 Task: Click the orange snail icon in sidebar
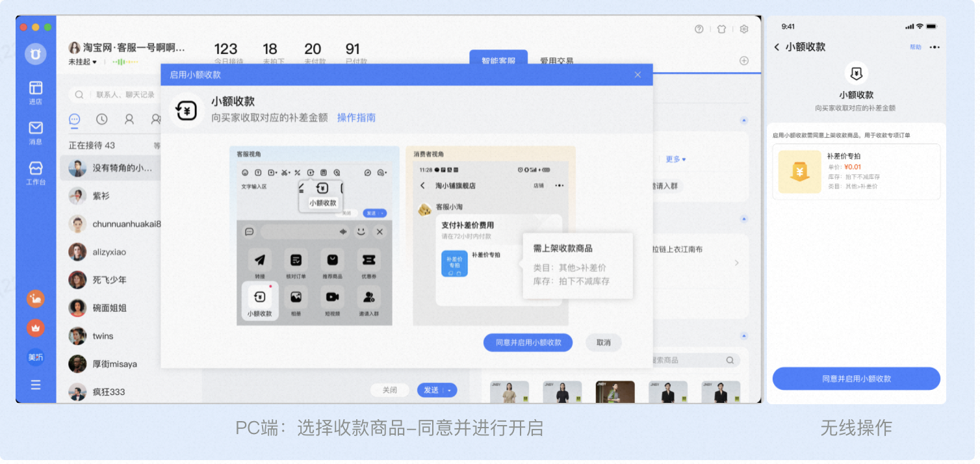pos(36,299)
